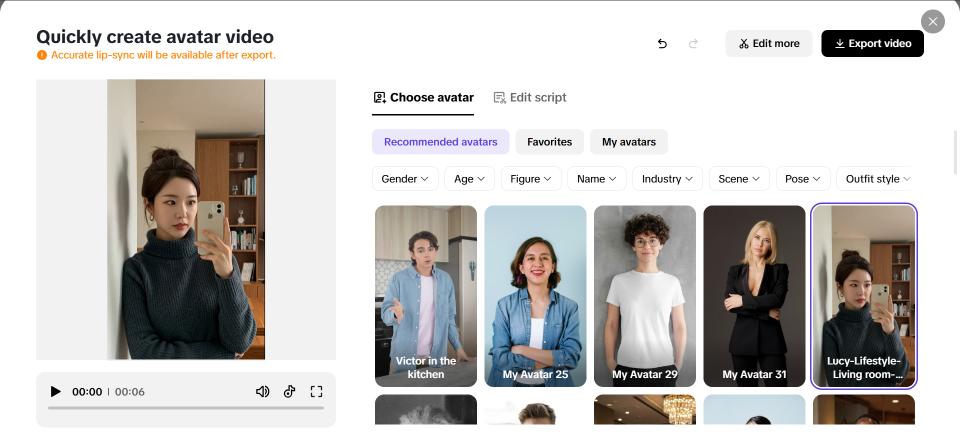Image resolution: width=960 pixels, height=445 pixels.
Task: Click the redo arrow icon
Action: (694, 44)
